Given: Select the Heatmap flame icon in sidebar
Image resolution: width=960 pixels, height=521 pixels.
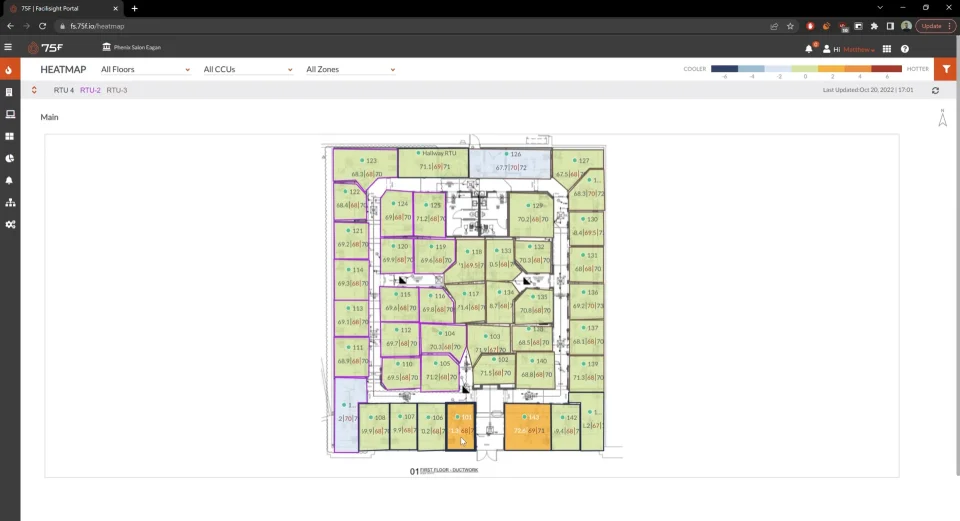Looking at the screenshot, I should [9, 70].
